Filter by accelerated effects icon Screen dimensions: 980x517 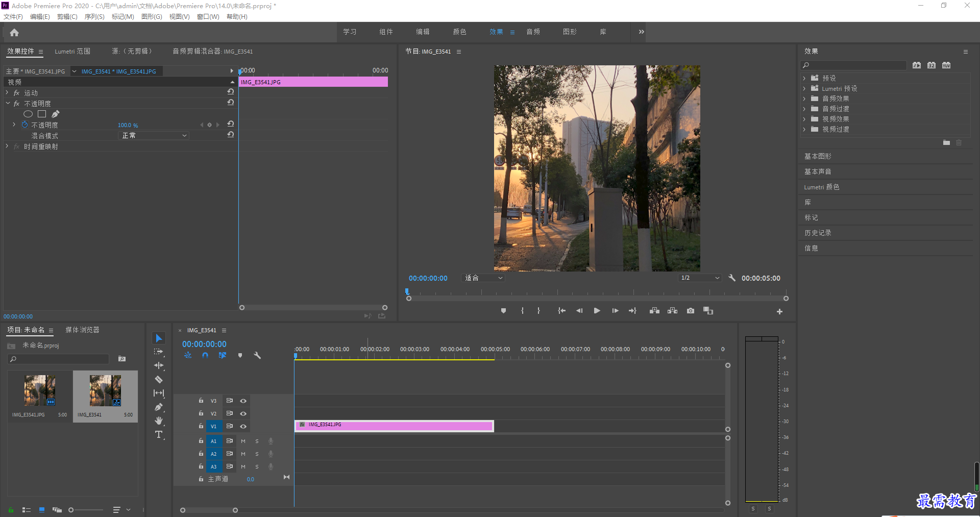917,65
